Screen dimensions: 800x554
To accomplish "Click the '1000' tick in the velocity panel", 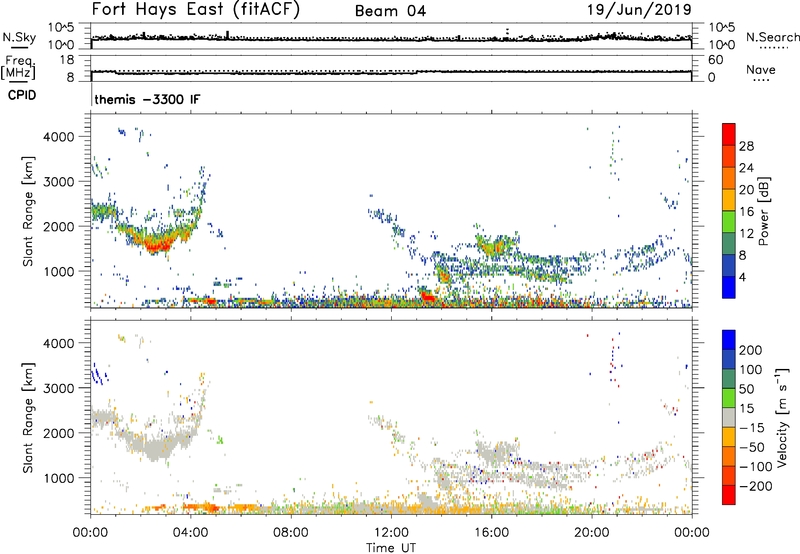I will (x=58, y=478).
